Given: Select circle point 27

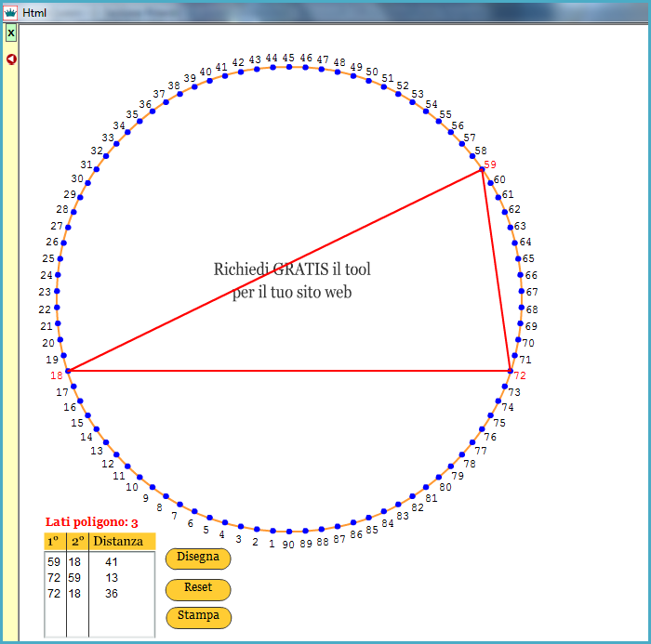Looking at the screenshot, I should (x=68, y=228).
